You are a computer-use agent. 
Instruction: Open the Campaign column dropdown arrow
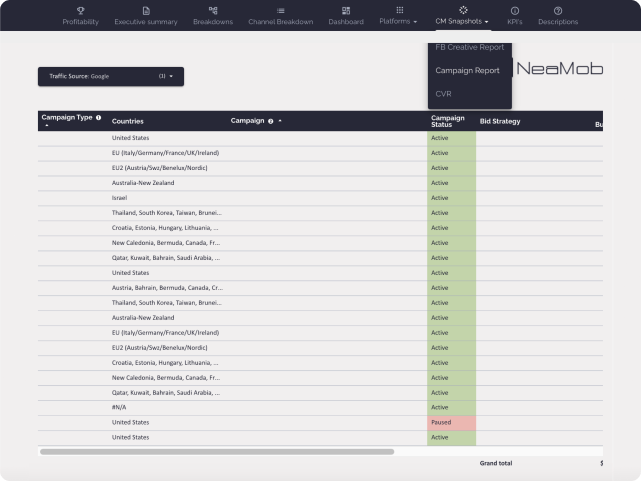click(280, 121)
